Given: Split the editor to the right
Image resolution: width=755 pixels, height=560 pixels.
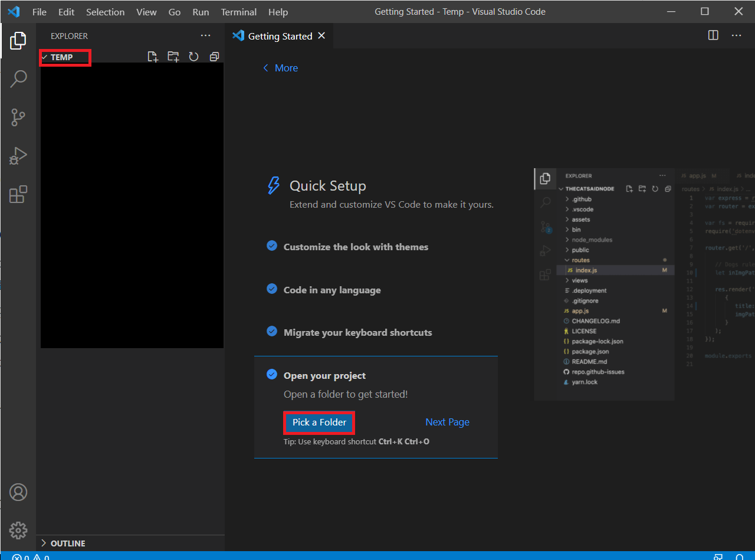Looking at the screenshot, I should [713, 35].
